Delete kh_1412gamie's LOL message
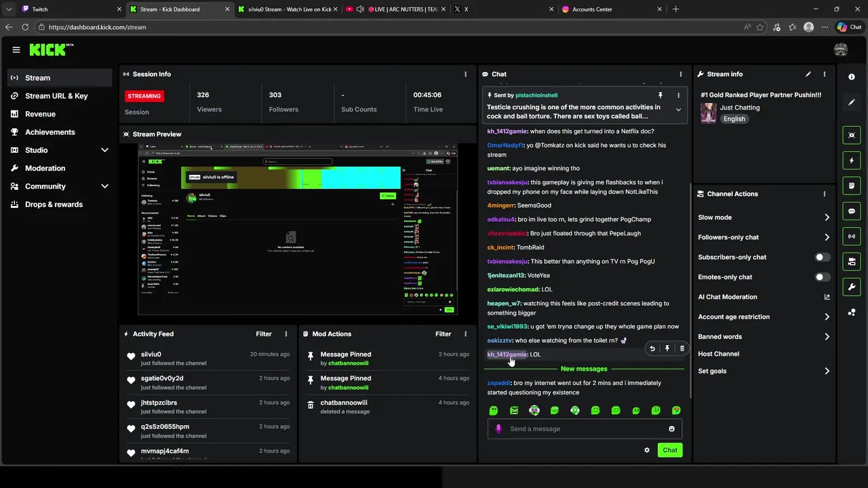Image resolution: width=868 pixels, height=488 pixels. pyautogui.click(x=682, y=348)
